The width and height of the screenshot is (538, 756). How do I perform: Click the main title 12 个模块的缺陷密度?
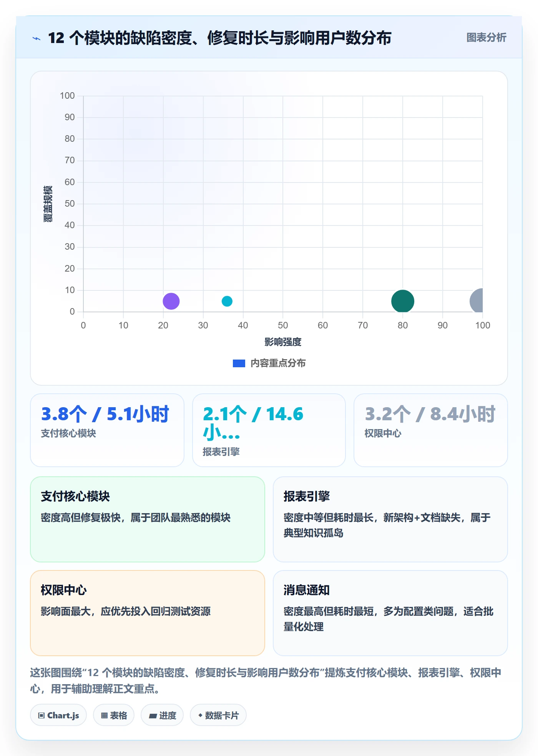point(219,38)
